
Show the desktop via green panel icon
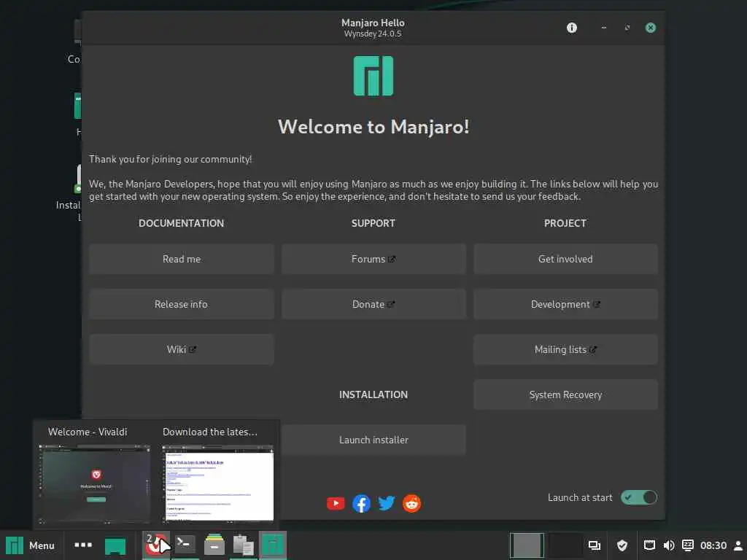(x=115, y=546)
